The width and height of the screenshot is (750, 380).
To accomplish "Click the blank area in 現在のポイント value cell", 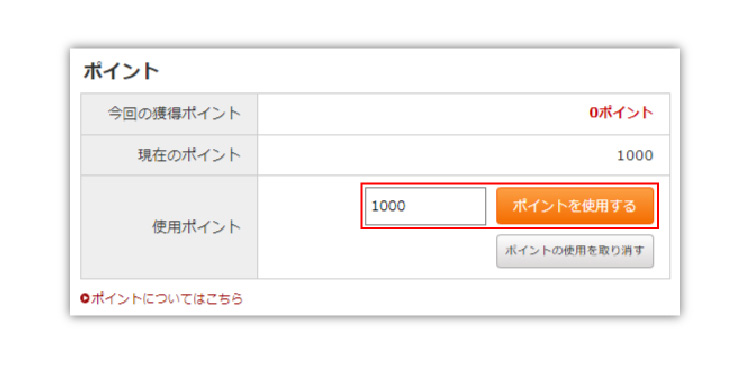I will [435, 155].
